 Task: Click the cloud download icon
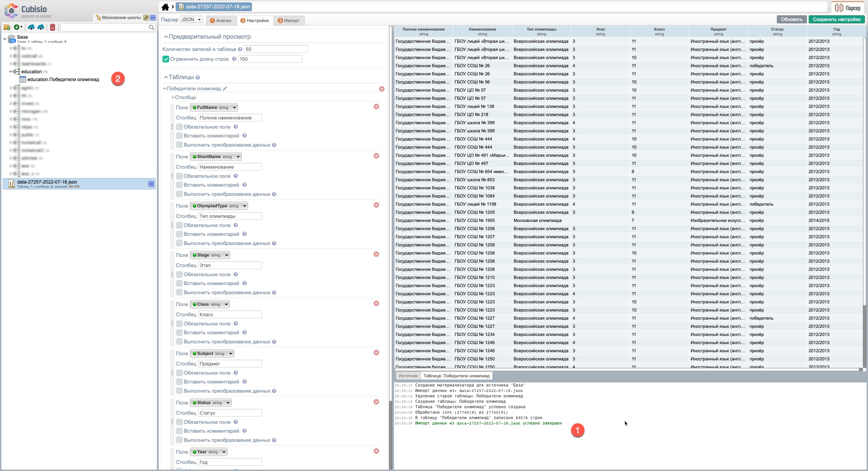[x=41, y=27]
